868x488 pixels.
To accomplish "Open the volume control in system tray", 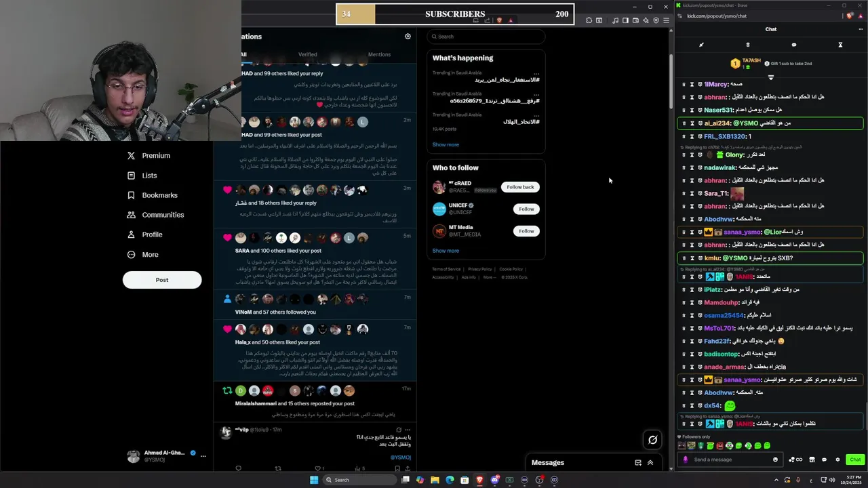I will [x=833, y=480].
